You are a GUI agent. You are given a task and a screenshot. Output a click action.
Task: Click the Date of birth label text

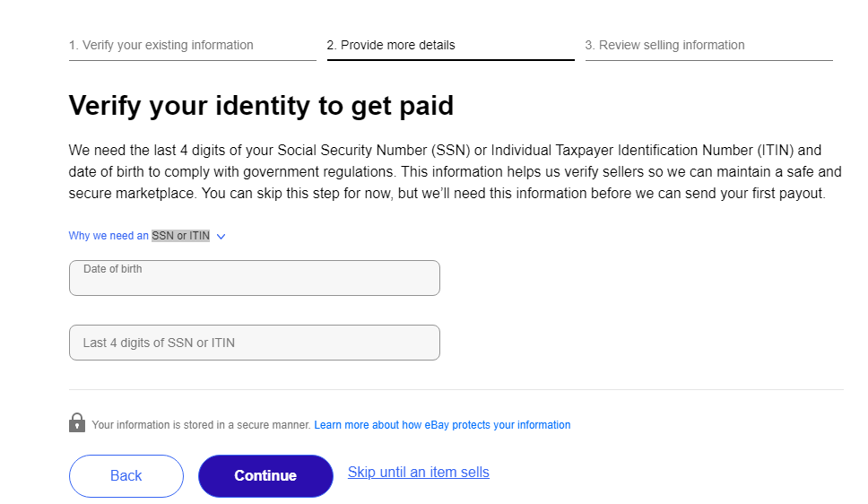(112, 269)
